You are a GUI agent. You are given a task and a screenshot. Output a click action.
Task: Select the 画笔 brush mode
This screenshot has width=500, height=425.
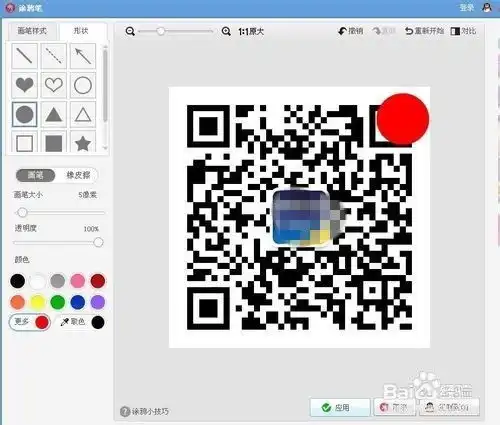point(35,175)
